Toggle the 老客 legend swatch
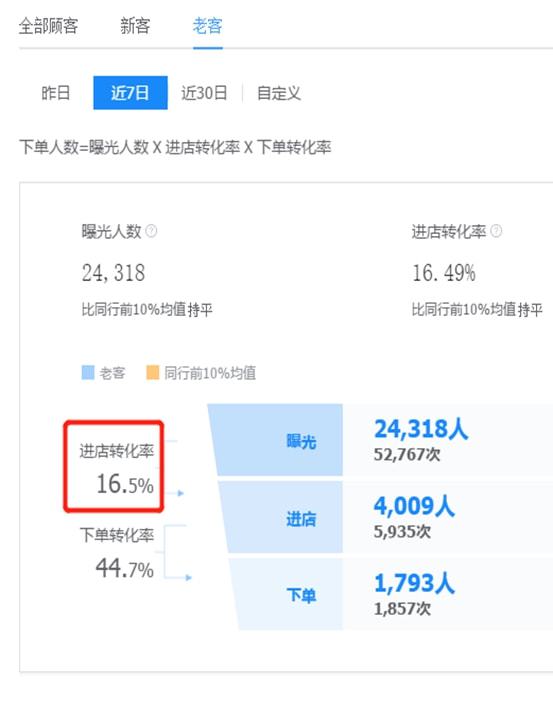The image size is (553, 705). pos(88,373)
